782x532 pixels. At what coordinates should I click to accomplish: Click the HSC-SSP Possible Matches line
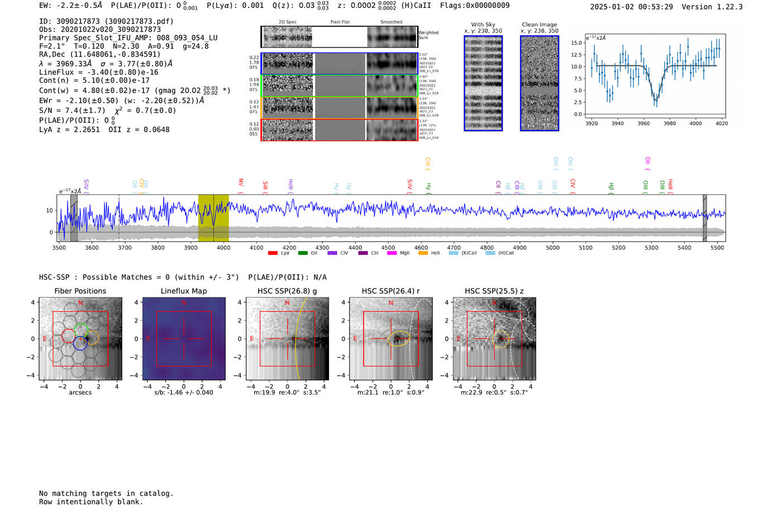point(183,277)
